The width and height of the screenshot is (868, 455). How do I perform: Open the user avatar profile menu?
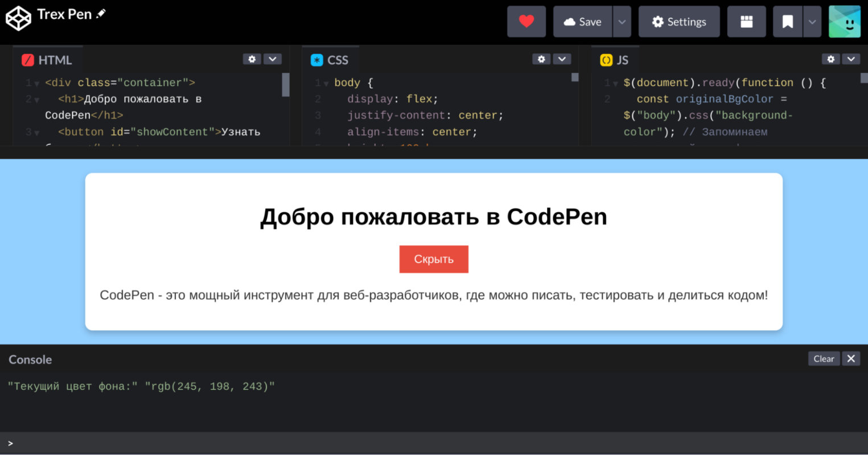tap(844, 22)
